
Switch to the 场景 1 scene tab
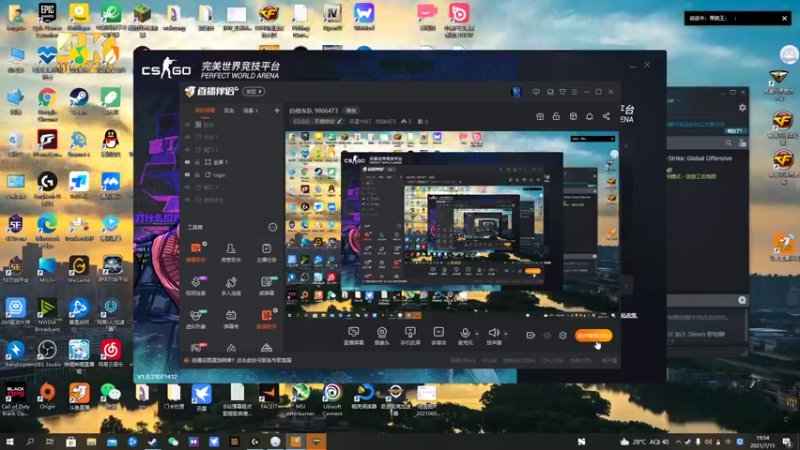(250, 111)
